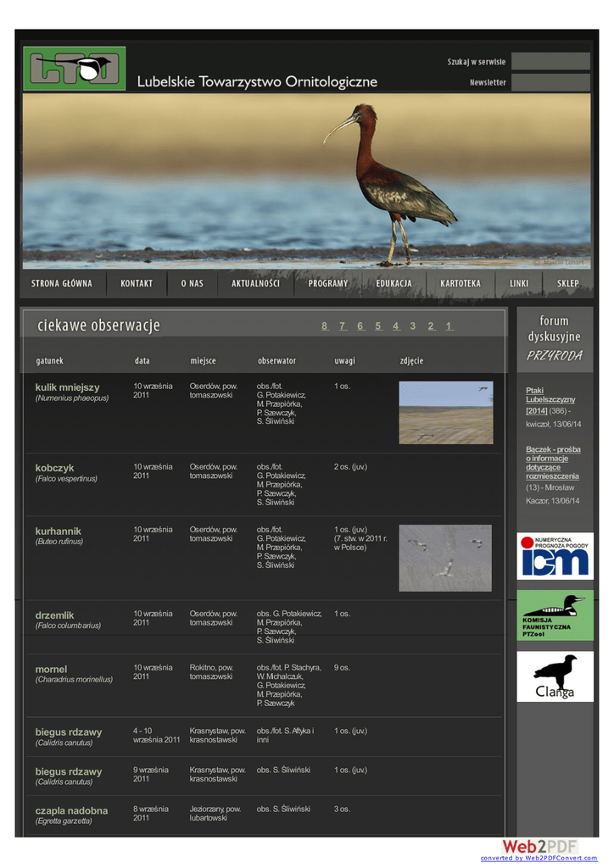The height and width of the screenshot is (868, 614).
Task: Click the LTO logo in header
Action: 74,69
